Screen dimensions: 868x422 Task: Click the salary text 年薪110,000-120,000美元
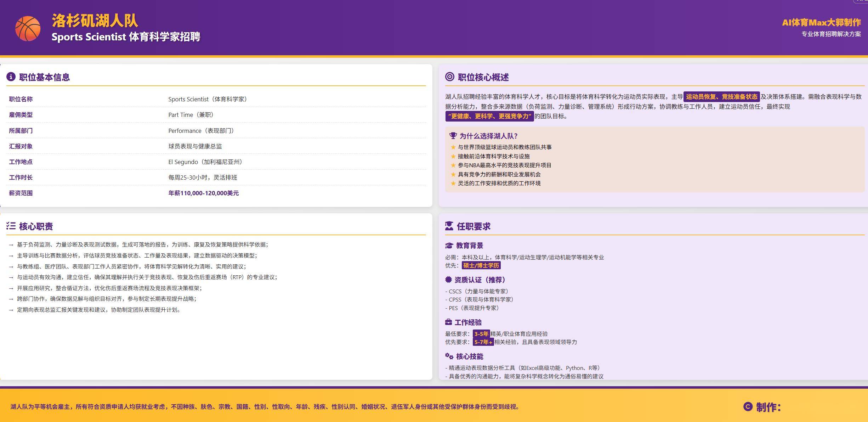pyautogui.click(x=203, y=193)
